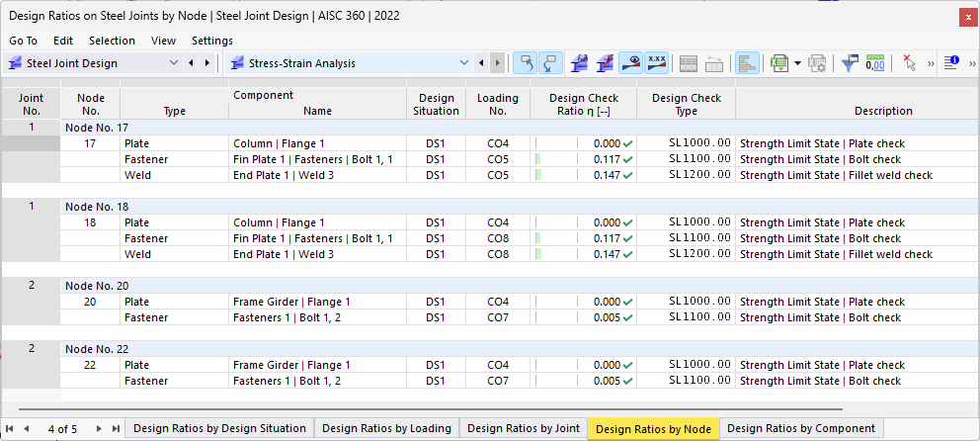
Task: Click the node number 20 cell
Action: coord(90,303)
